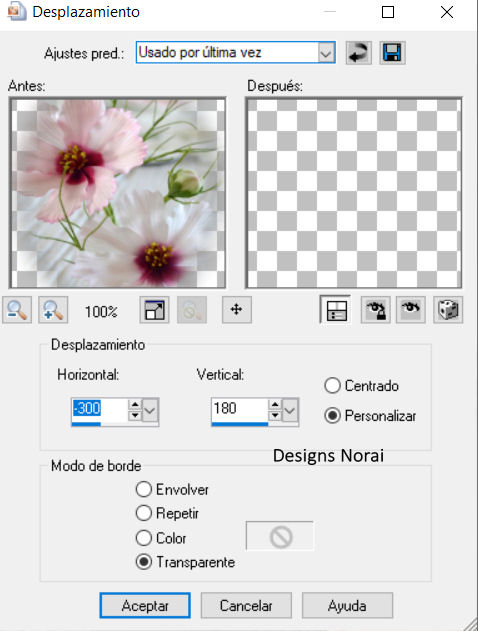Click the save preset floppy disk icon
The image size is (478, 631).
pos(392,53)
